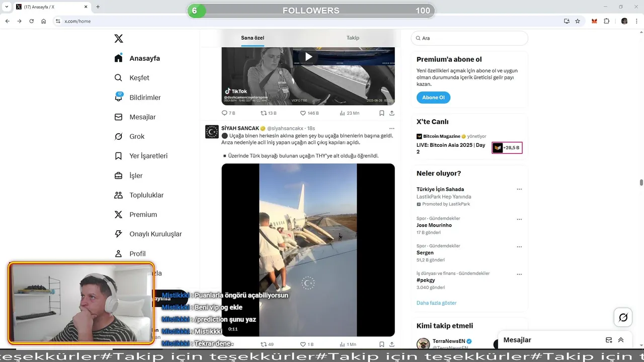
Task: View analytics of 23 Mn views post
Action: tap(349, 113)
